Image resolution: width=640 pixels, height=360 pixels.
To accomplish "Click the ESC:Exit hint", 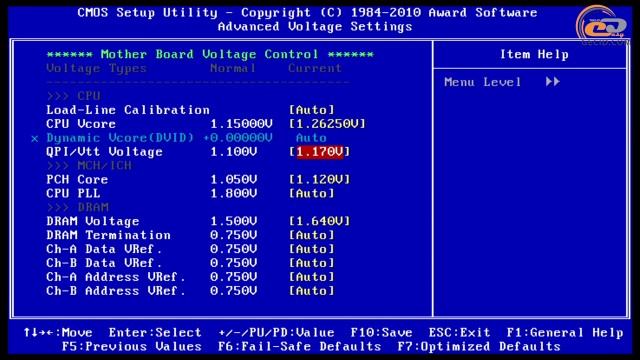I will 459,332.
